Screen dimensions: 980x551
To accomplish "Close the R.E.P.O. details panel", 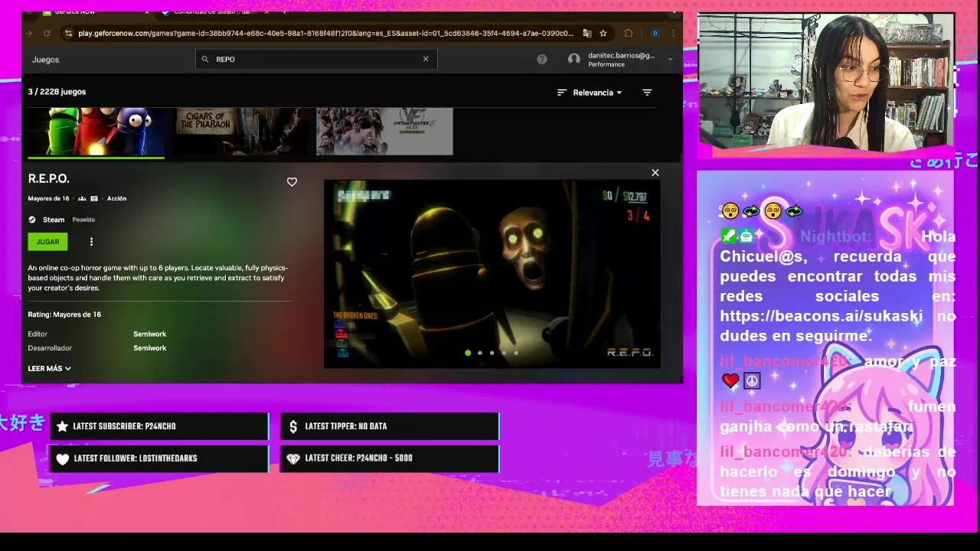I will tap(655, 173).
